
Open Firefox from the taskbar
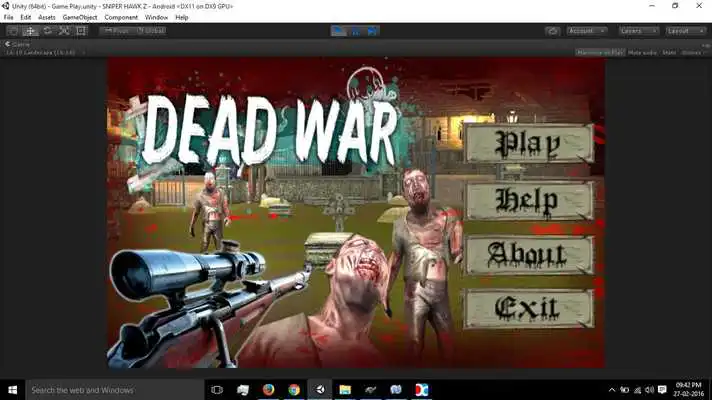pos(268,390)
